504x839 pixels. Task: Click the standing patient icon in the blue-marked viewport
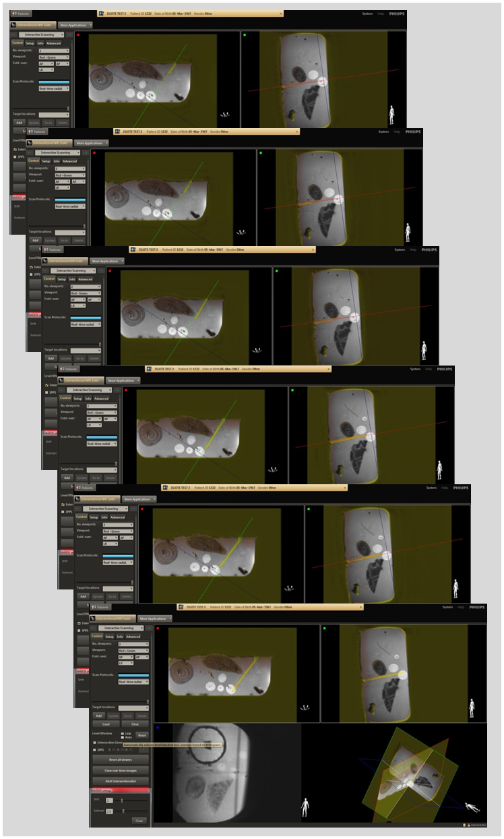(305, 806)
